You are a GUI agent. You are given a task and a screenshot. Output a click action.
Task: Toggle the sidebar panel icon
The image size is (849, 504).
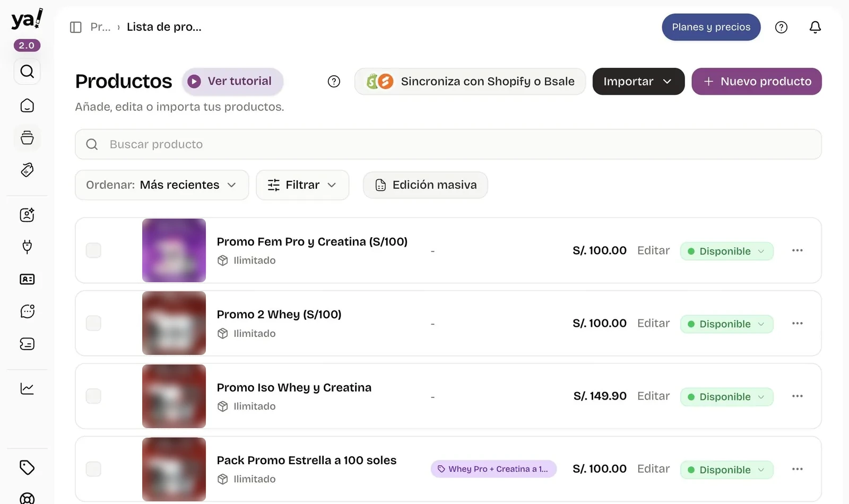click(76, 27)
